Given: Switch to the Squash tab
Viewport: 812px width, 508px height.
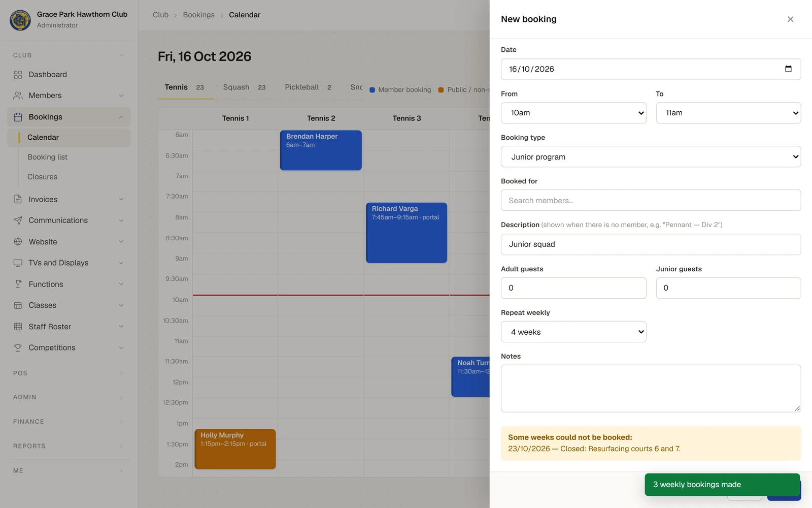Looking at the screenshot, I should (244, 87).
